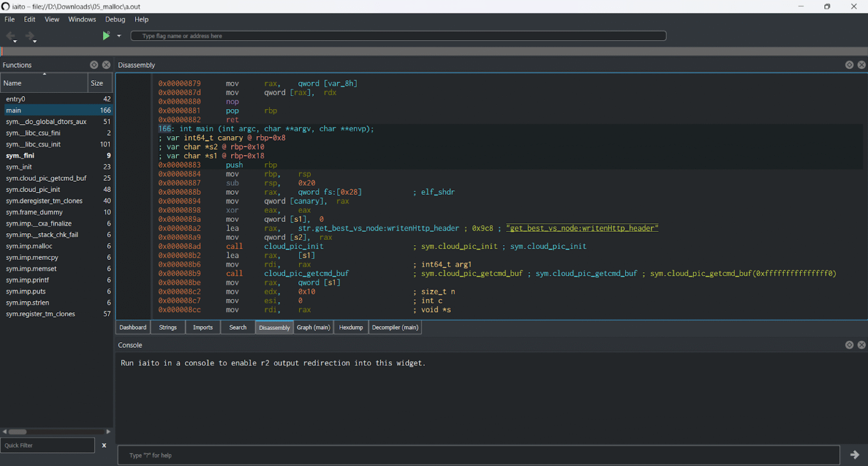The image size is (868, 466).
Task: Close the Disassembly panel with its X icon
Action: pyautogui.click(x=861, y=64)
